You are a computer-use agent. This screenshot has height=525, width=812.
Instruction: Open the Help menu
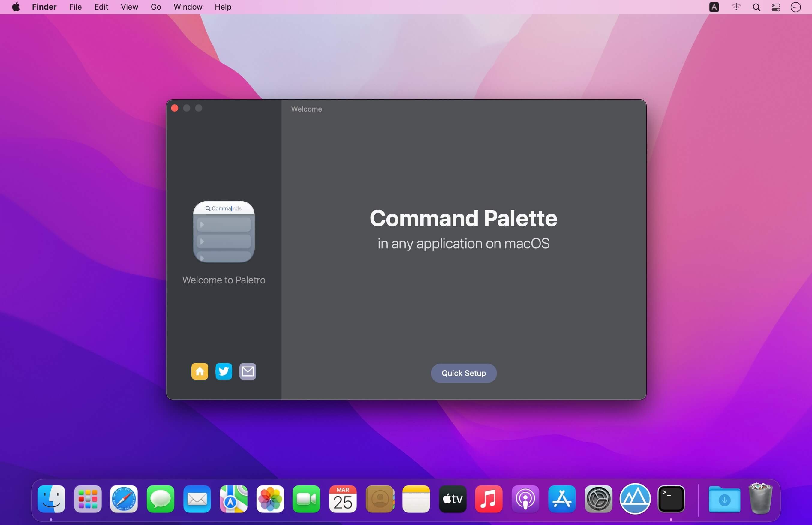[223, 7]
